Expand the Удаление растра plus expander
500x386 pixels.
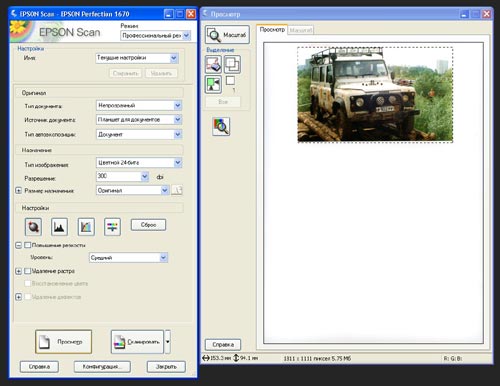point(19,271)
